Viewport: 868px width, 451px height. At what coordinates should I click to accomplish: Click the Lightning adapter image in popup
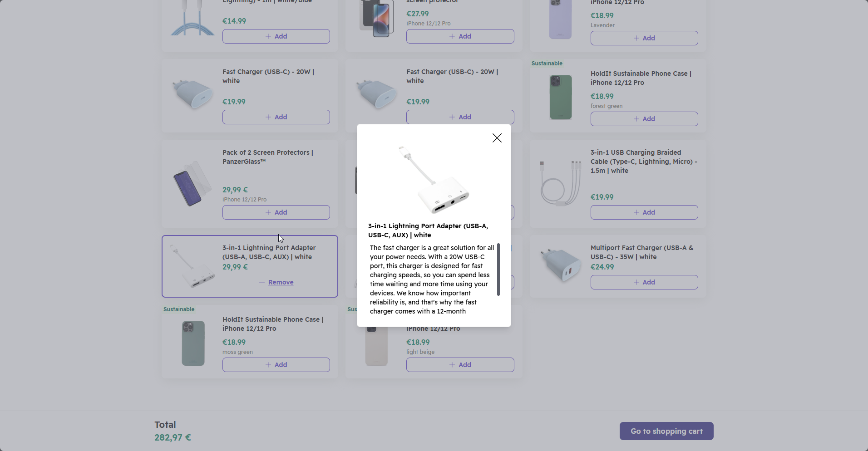pos(434,180)
